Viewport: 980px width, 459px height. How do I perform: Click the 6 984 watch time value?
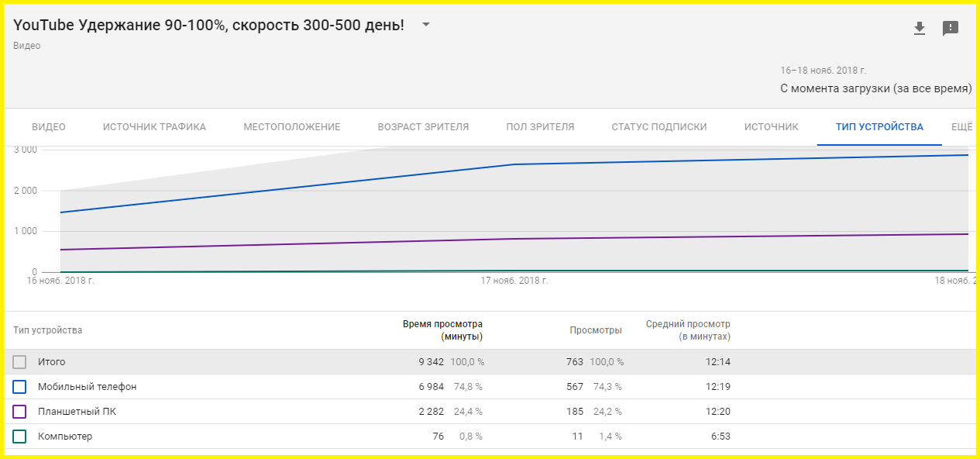point(432,387)
